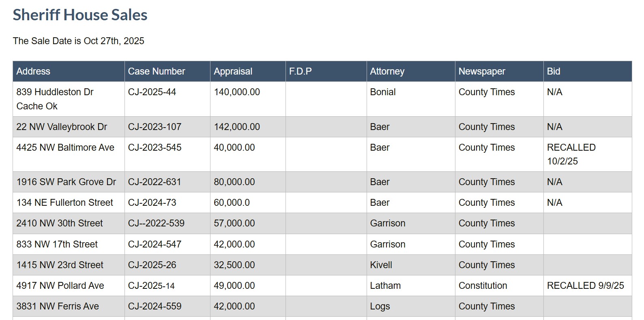Click the 60,000.0 appraisal value

click(232, 203)
